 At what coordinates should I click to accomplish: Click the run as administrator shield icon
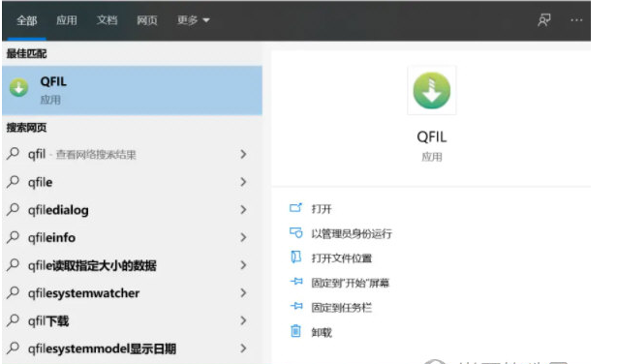[x=296, y=232]
